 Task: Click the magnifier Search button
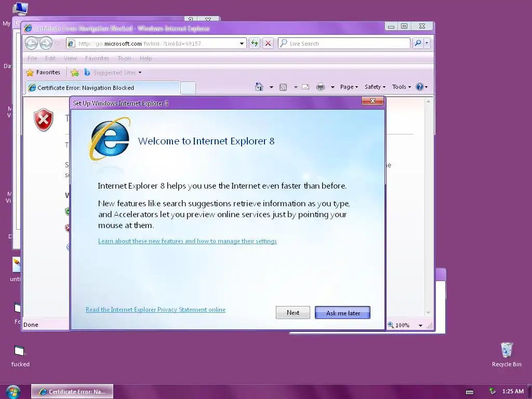coord(418,43)
